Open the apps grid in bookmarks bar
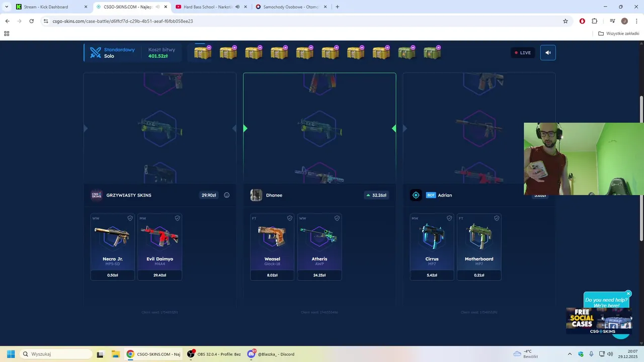This screenshot has height=362, width=644. pos(7,34)
